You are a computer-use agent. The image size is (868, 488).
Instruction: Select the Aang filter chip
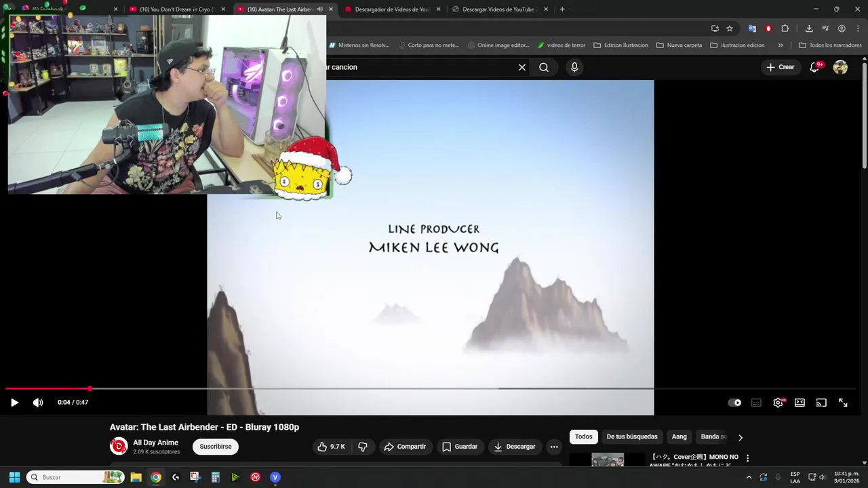(679, 437)
